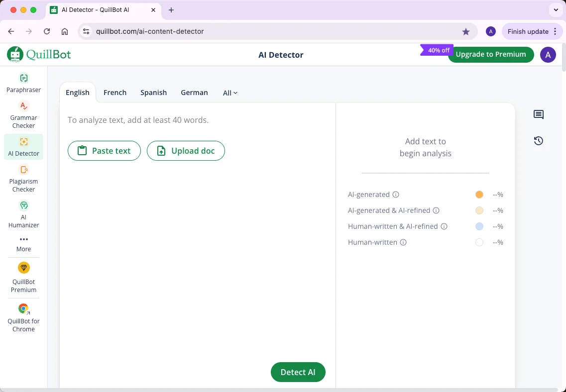Image resolution: width=566 pixels, height=392 pixels.
Task: Click the blue Human-written & AI-refined dot
Action: (479, 226)
